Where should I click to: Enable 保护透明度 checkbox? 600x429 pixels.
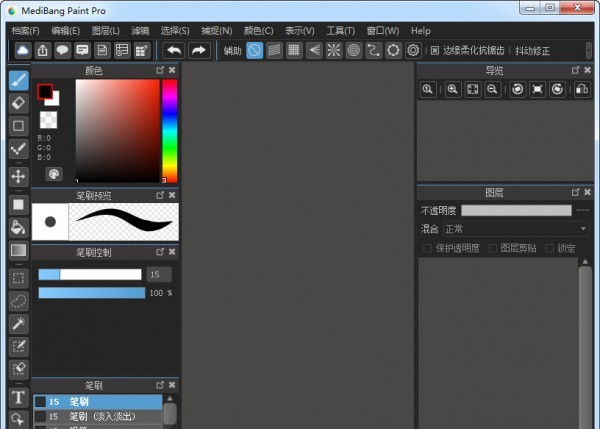pos(427,248)
